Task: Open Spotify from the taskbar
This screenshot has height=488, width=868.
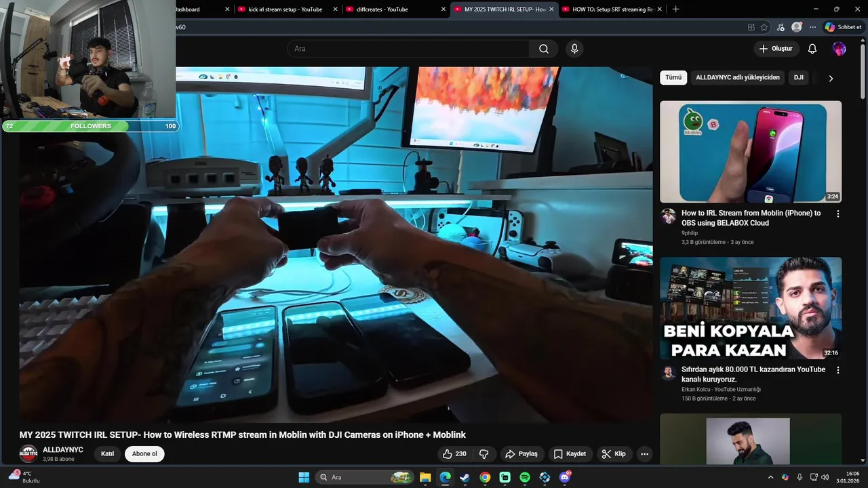Action: pyautogui.click(x=525, y=477)
